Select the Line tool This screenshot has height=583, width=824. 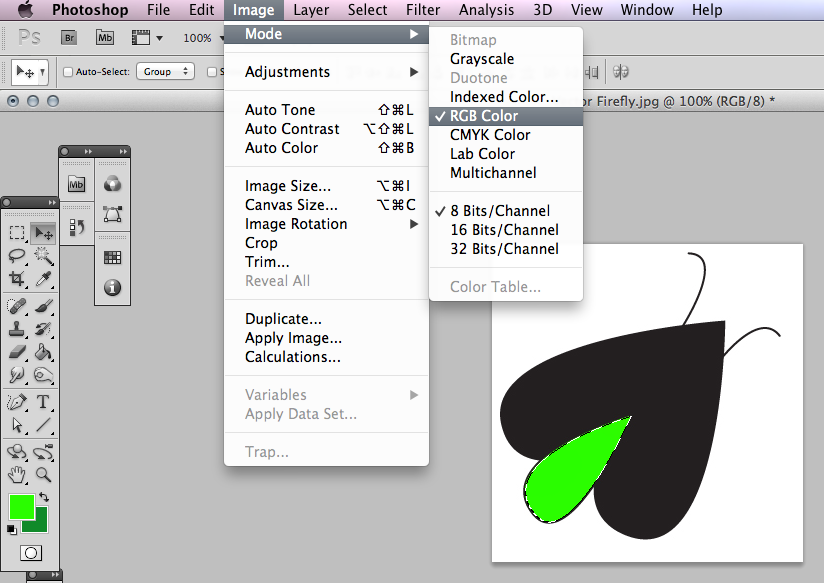[x=43, y=425]
